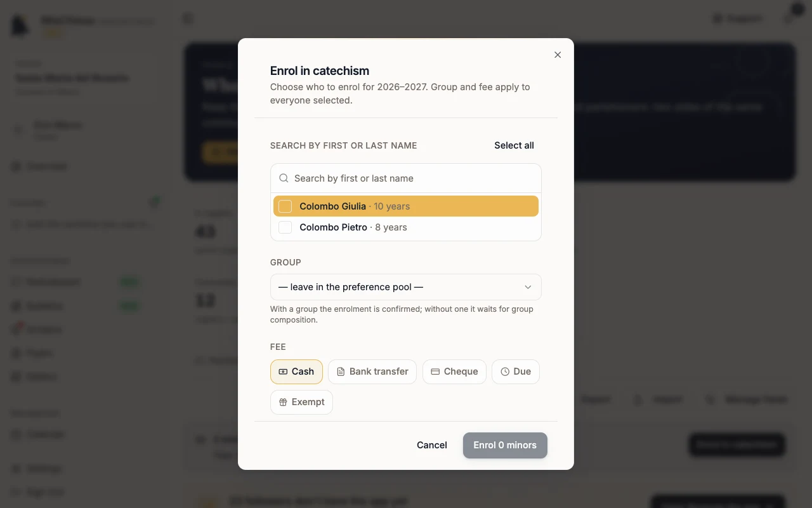
Task: Tick the Colombo Giulia checkbox
Action: tap(285, 206)
